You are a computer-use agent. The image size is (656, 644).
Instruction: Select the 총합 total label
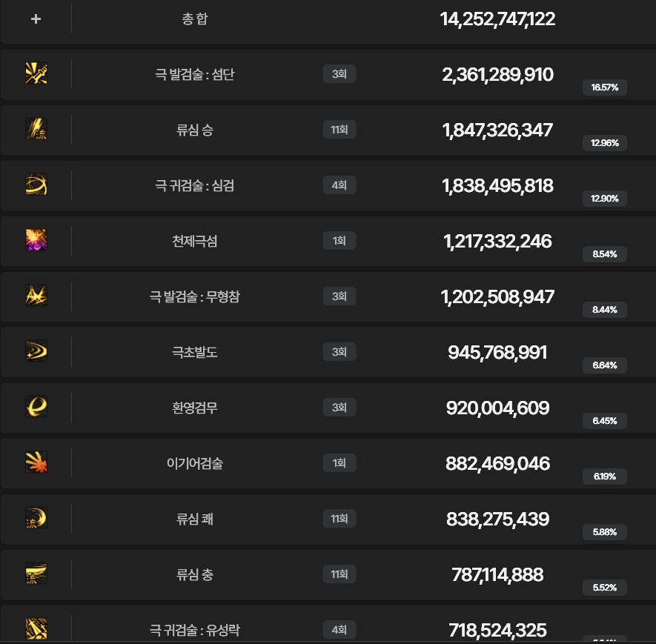[x=195, y=19]
